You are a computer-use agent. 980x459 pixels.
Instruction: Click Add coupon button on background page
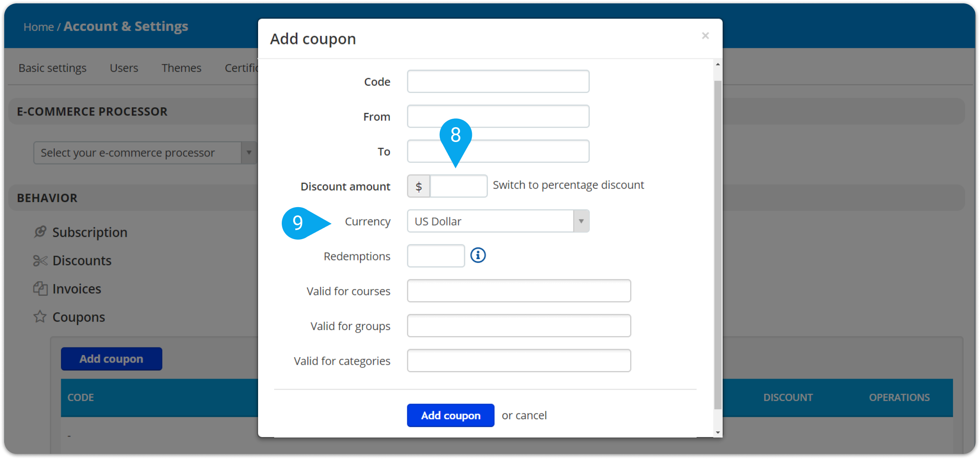112,359
